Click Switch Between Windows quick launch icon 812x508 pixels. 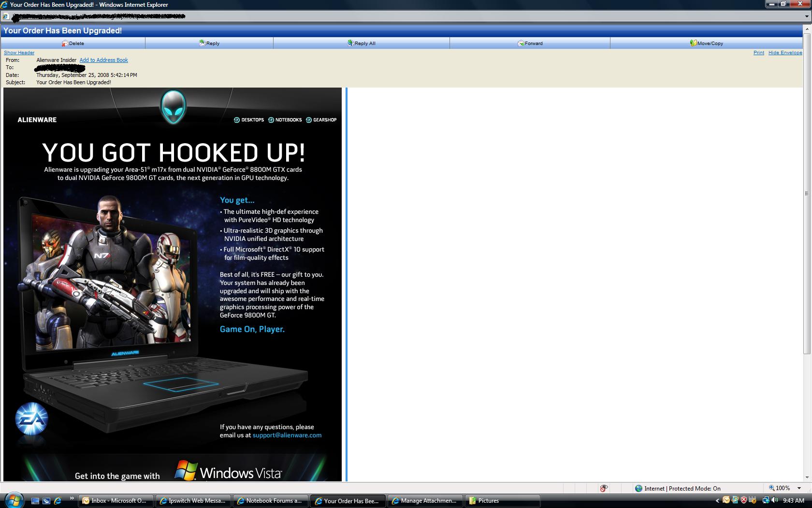coord(46,501)
